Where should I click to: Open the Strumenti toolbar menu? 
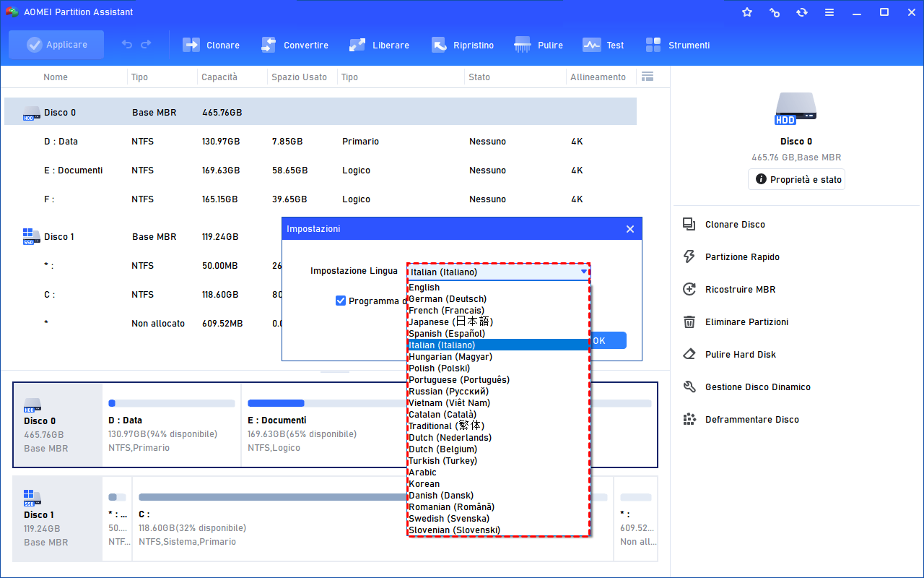click(678, 45)
